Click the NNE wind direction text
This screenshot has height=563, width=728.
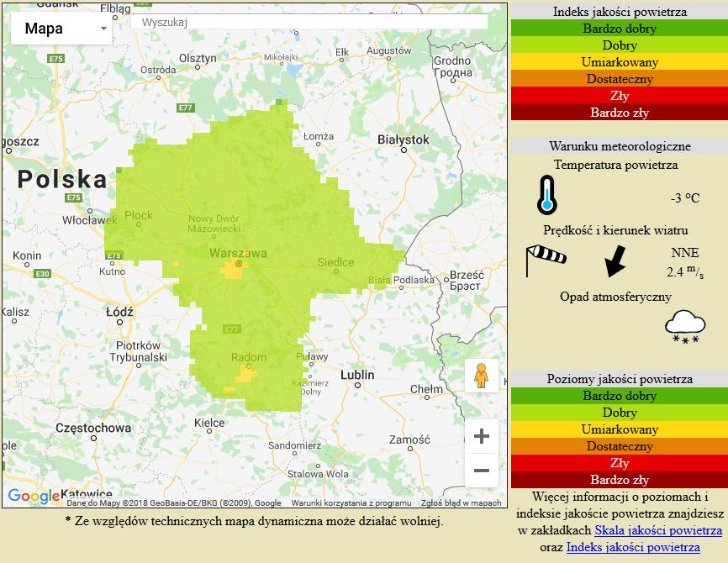[685, 252]
